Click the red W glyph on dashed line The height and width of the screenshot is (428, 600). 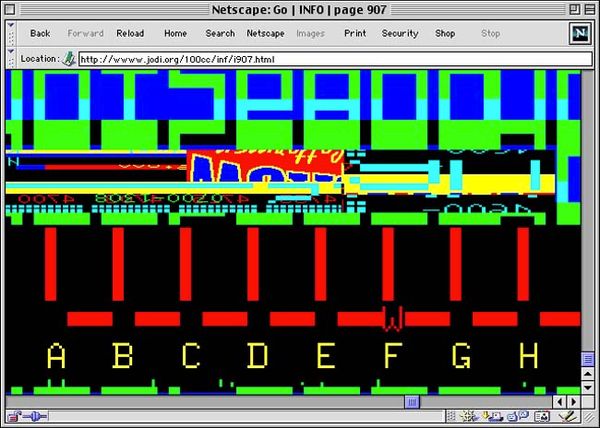(393, 319)
